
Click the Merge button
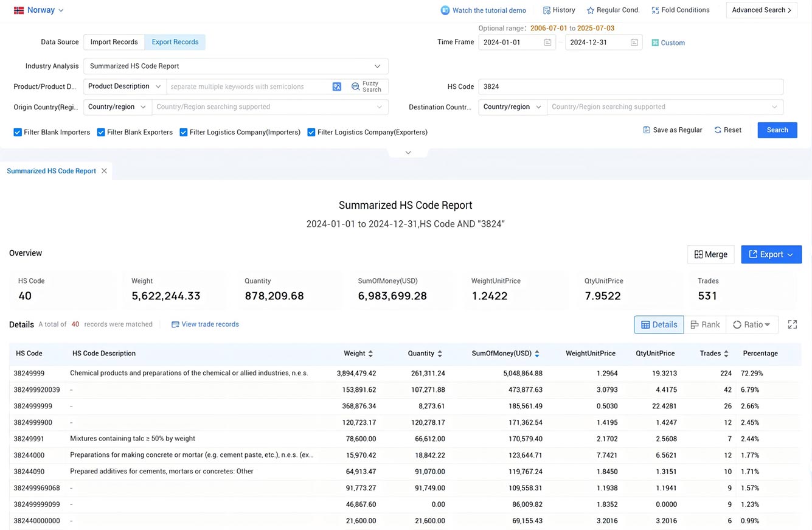coord(711,254)
